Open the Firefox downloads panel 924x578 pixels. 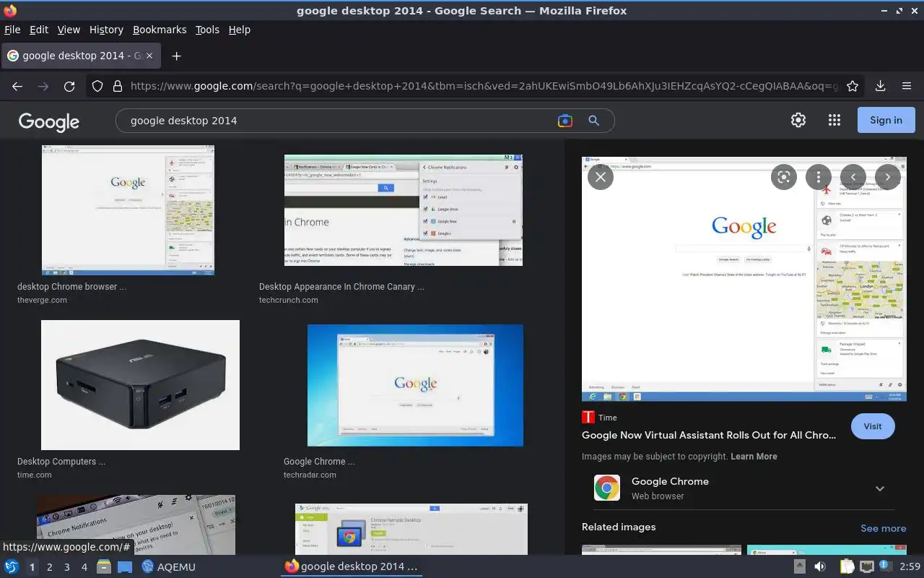click(881, 86)
